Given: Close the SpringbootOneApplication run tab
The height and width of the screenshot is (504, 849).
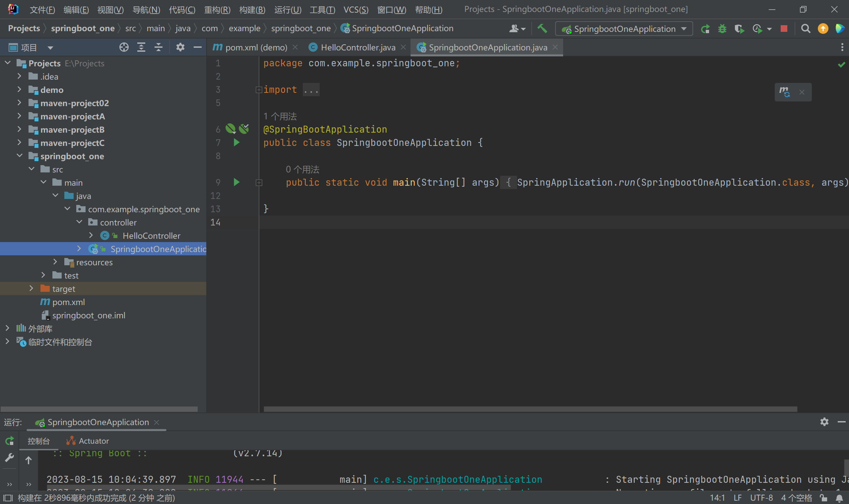Looking at the screenshot, I should (x=157, y=422).
